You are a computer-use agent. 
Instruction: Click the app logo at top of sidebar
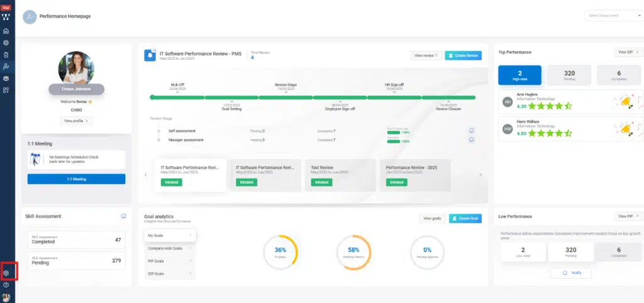pyautogui.click(x=6, y=17)
